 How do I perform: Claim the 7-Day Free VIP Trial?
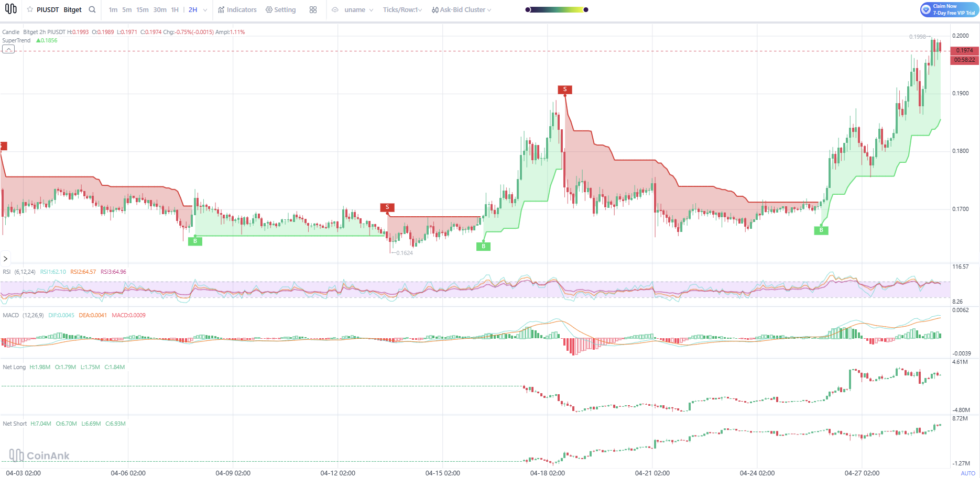click(949, 9)
